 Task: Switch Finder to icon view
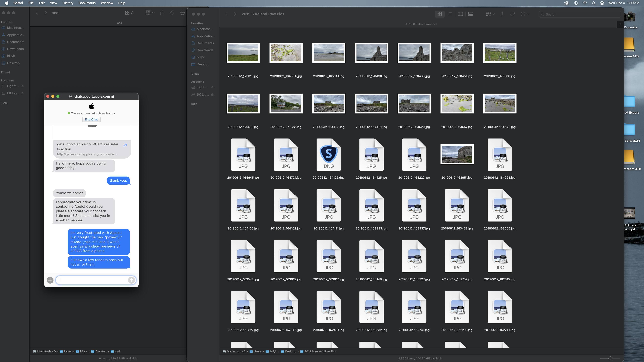tap(440, 14)
